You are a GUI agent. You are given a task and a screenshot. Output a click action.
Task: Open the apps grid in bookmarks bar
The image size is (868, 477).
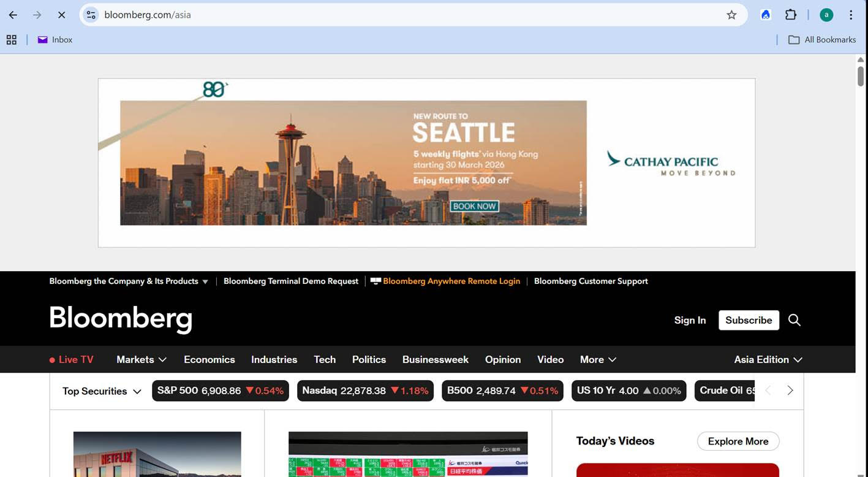pyautogui.click(x=11, y=40)
